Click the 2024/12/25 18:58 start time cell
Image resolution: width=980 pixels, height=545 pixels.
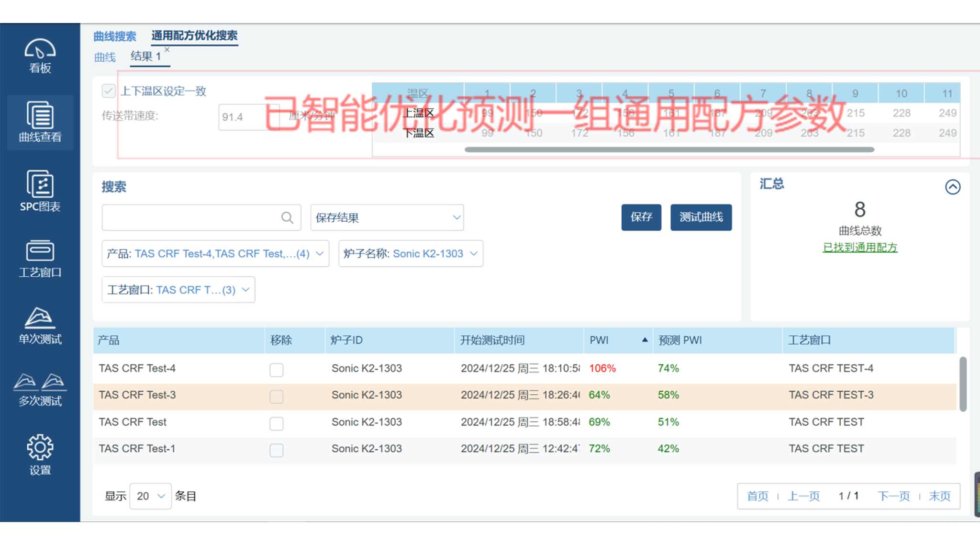point(520,422)
